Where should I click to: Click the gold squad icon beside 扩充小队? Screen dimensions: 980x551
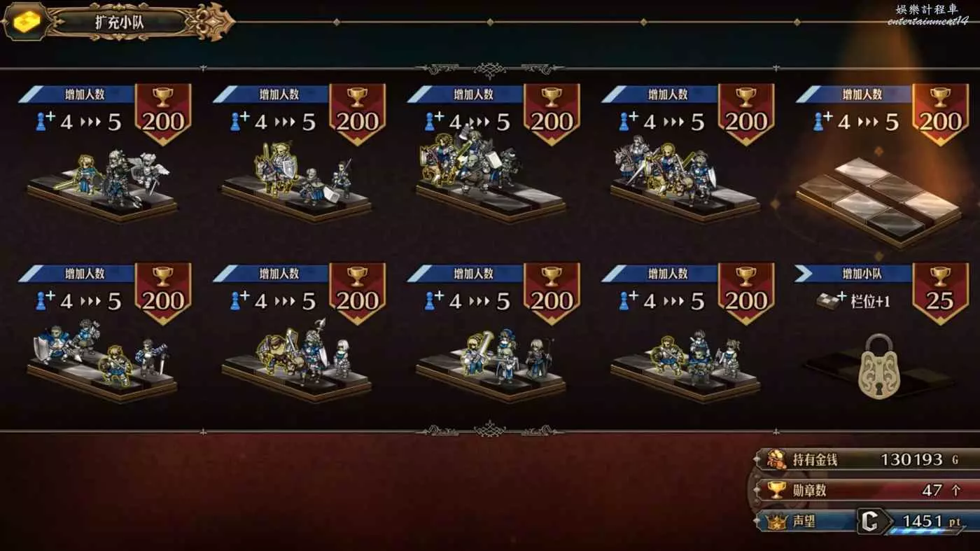click(25, 22)
